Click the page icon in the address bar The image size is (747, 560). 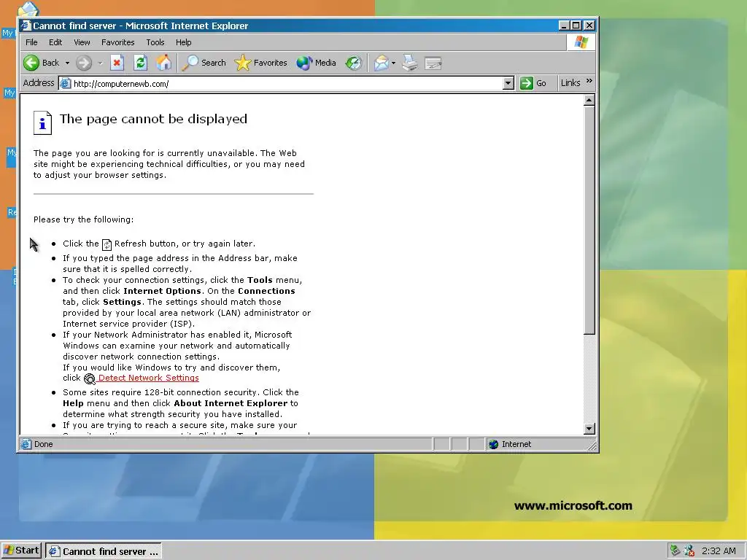point(65,84)
